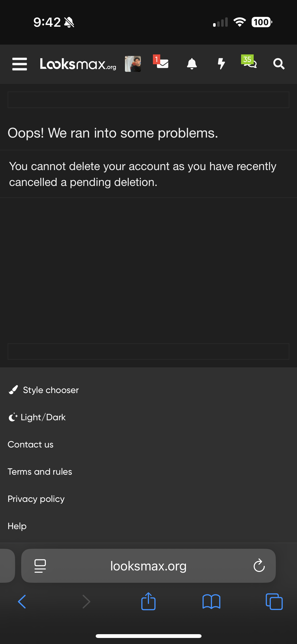Open the user avatar profile menu
Screen dimensions: 297x644
tap(133, 64)
